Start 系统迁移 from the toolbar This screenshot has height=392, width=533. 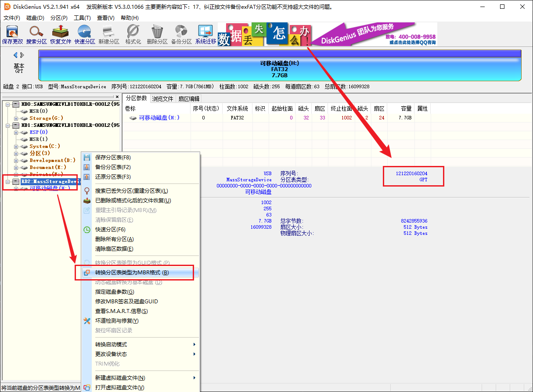point(205,34)
